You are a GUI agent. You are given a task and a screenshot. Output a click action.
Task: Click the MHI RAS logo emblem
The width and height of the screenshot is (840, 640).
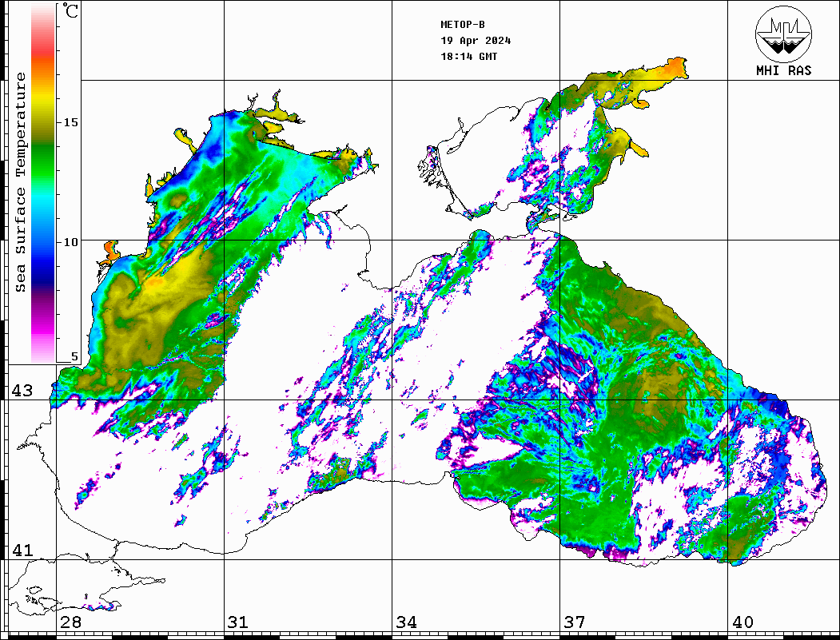click(x=783, y=34)
